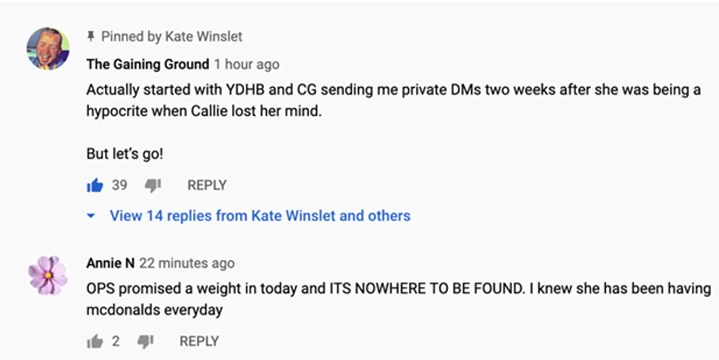Click the 'Pinned by Kate Winslet' label

[x=171, y=36]
